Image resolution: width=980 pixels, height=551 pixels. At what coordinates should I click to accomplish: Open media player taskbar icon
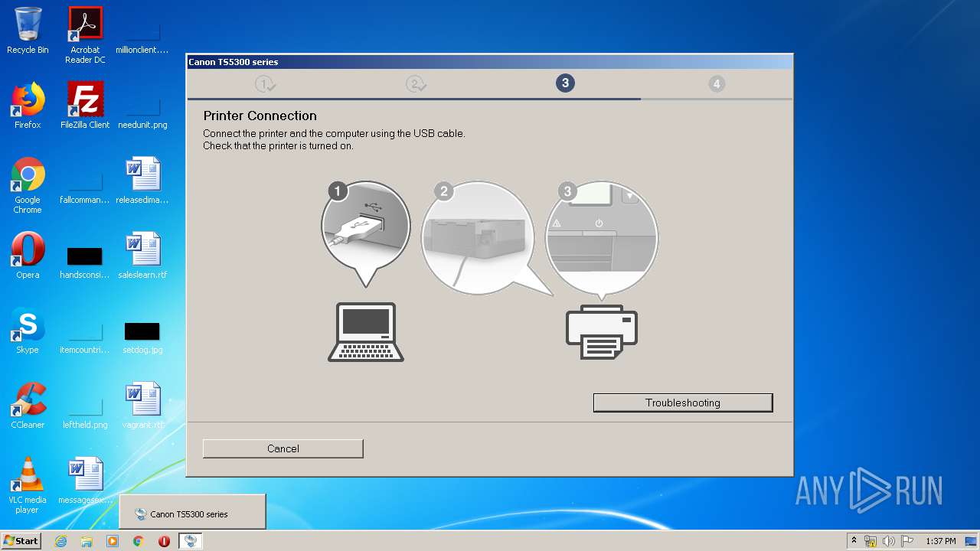[x=113, y=541]
